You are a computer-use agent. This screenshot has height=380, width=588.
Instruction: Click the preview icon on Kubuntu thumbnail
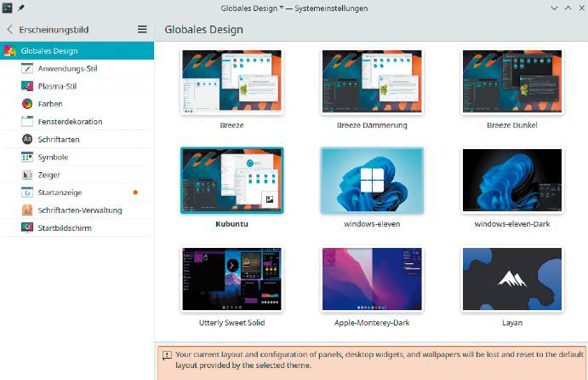269,199
